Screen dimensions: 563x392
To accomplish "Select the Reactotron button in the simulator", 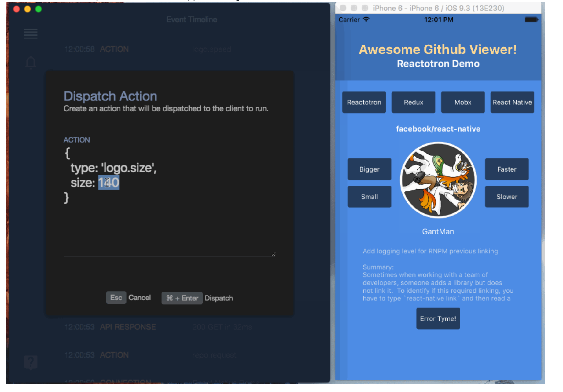I will click(364, 102).
